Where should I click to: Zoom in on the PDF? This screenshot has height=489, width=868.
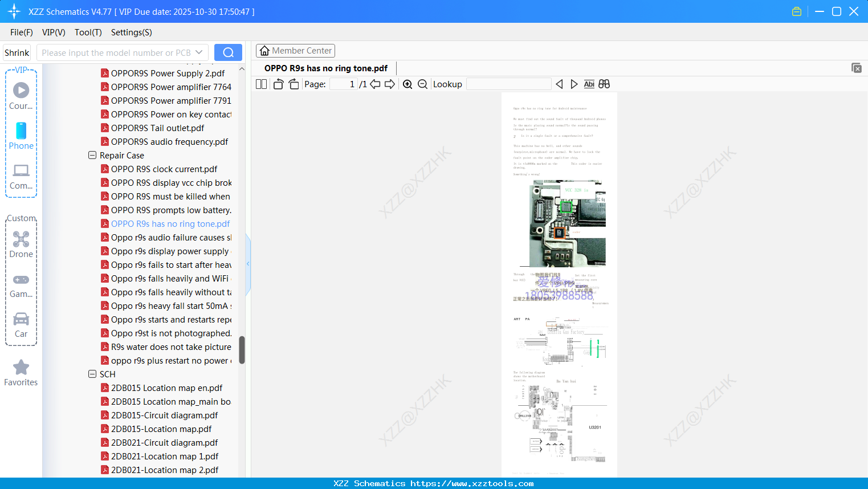[407, 84]
